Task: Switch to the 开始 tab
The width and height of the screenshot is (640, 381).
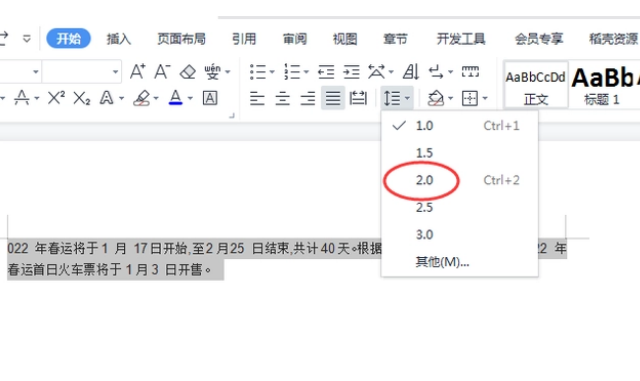Action: pyautogui.click(x=69, y=39)
